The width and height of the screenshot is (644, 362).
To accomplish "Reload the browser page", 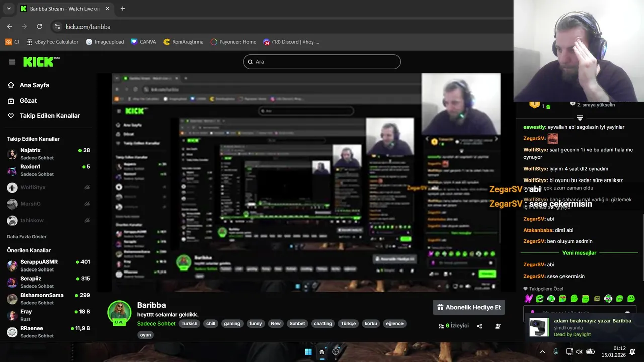I will pos(39,26).
